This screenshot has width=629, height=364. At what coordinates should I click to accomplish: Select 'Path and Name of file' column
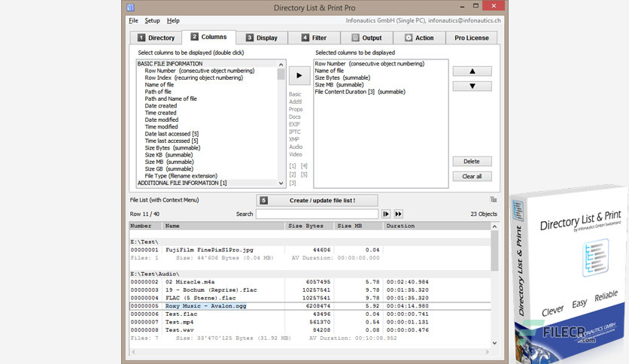(x=171, y=99)
